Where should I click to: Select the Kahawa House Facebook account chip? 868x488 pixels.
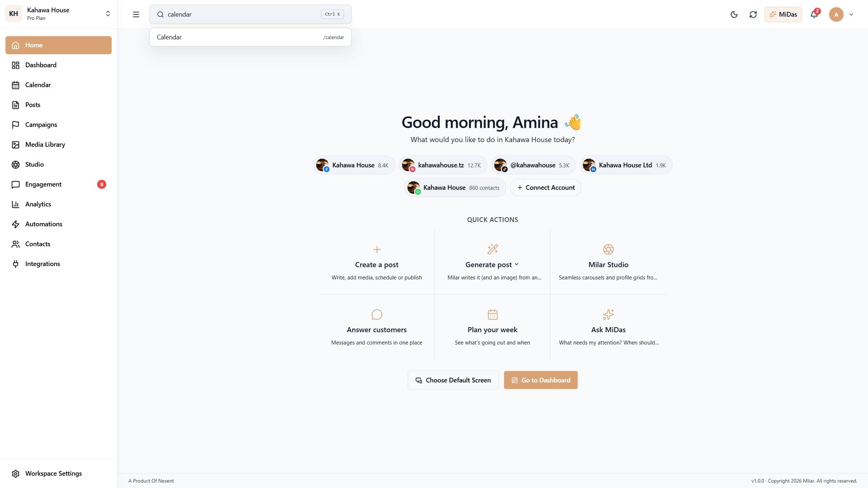(x=354, y=165)
